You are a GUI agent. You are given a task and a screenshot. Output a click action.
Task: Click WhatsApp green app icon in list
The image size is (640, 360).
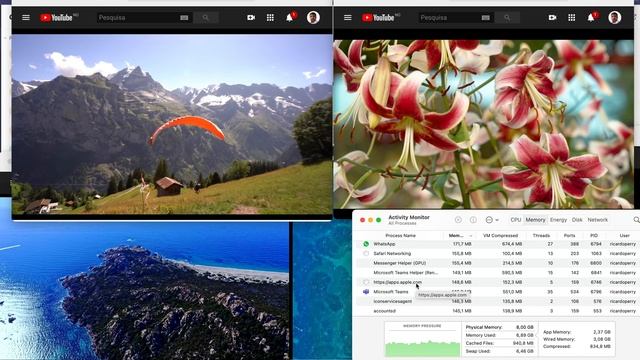click(x=366, y=244)
